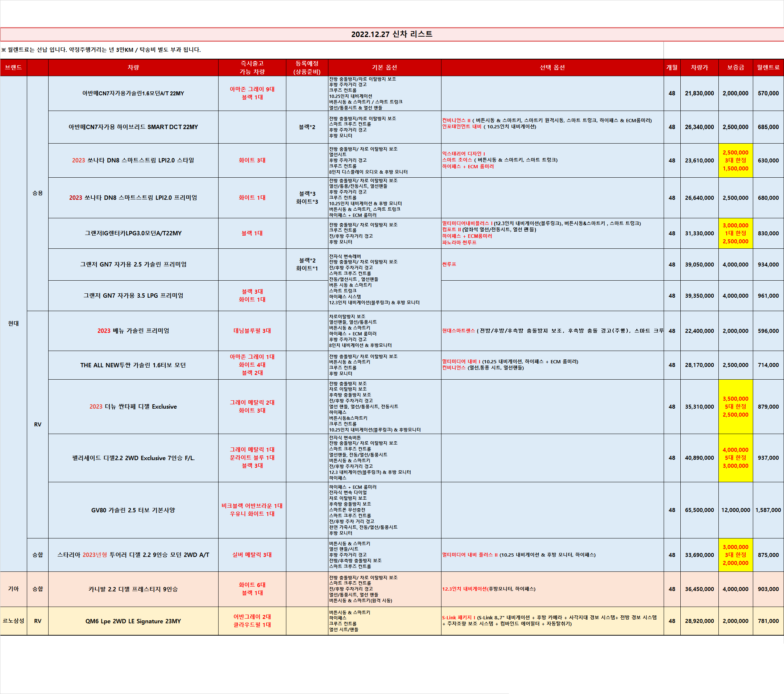This screenshot has height=694, width=784.
Task: Select the '스타리아 2023년형 투어러 디젤 2.2' vehicle cell
Action: 133,555
